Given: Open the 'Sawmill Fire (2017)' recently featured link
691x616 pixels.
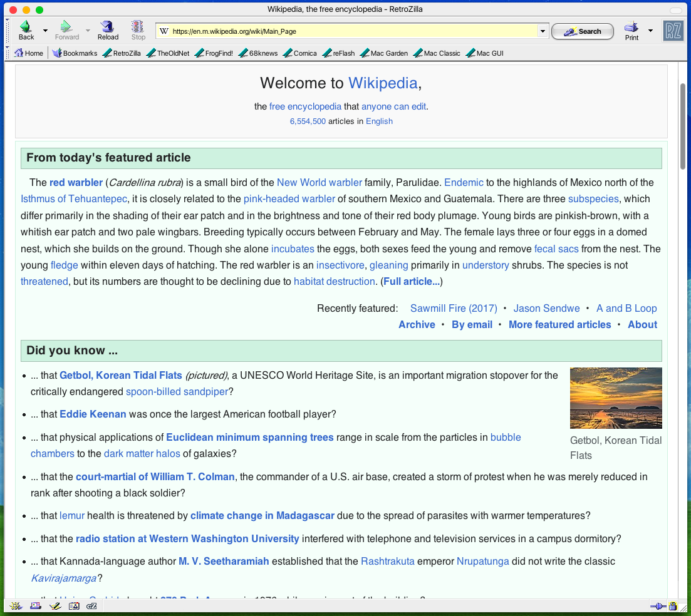Looking at the screenshot, I should click(454, 308).
